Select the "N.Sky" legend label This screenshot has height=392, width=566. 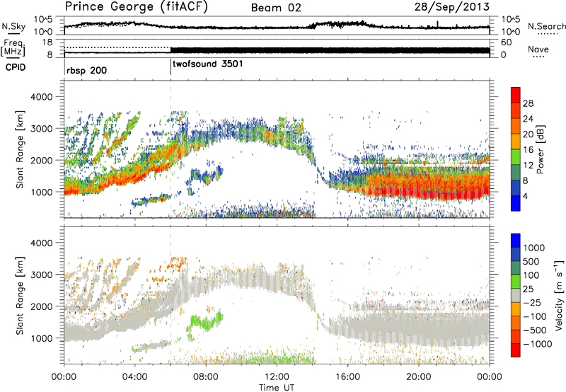pos(13,26)
